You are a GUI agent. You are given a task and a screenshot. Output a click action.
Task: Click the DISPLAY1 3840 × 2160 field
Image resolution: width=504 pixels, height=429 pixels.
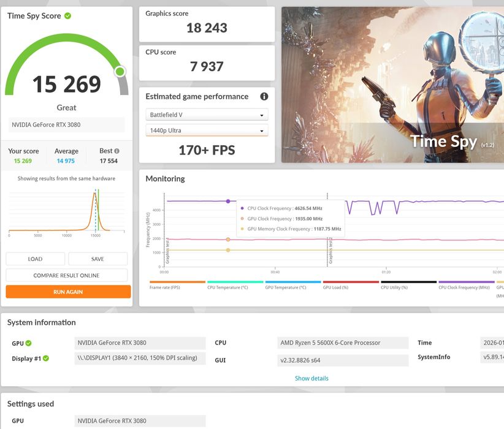tap(140, 358)
